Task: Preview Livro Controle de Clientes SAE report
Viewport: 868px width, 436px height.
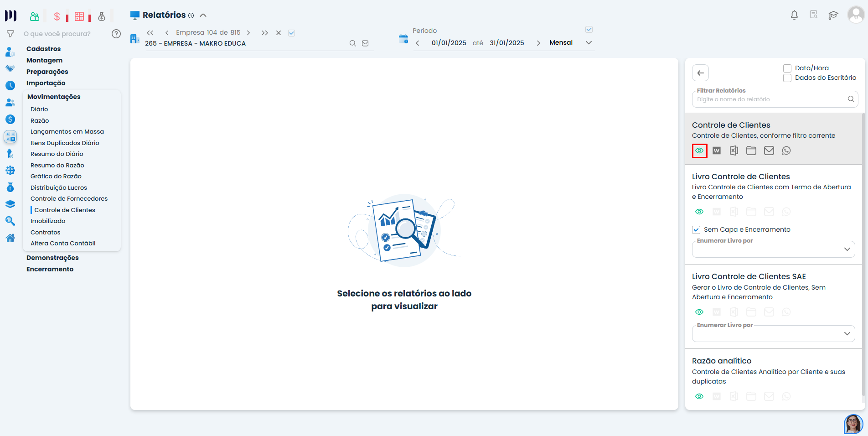Action: click(x=699, y=312)
